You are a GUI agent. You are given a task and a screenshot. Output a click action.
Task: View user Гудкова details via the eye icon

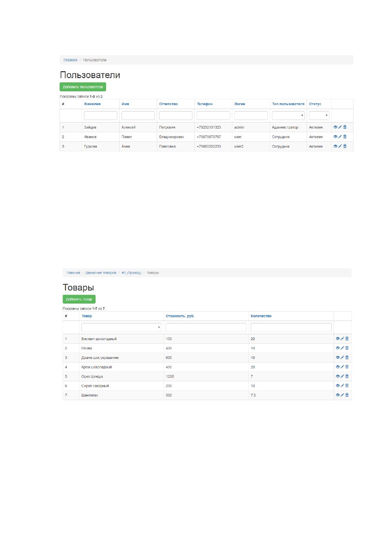tap(335, 146)
